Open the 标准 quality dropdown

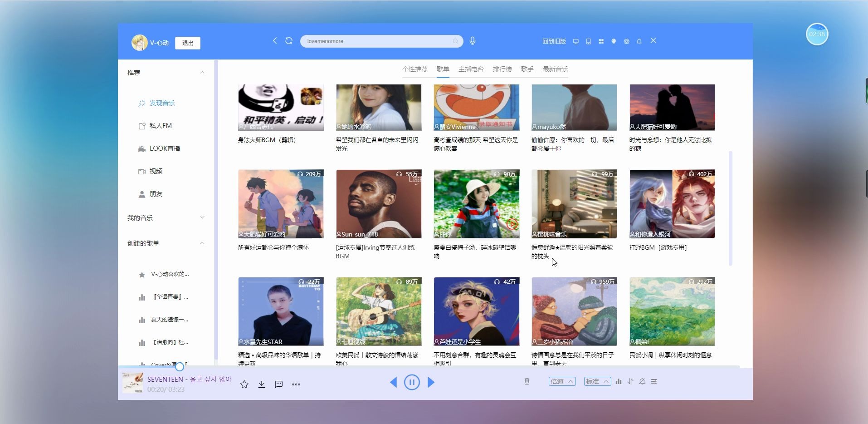tap(597, 381)
